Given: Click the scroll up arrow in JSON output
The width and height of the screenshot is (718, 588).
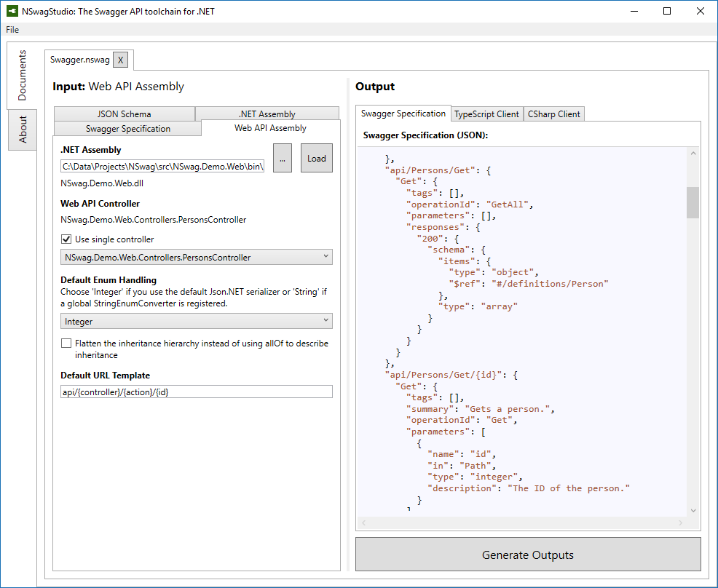Looking at the screenshot, I should coord(693,154).
